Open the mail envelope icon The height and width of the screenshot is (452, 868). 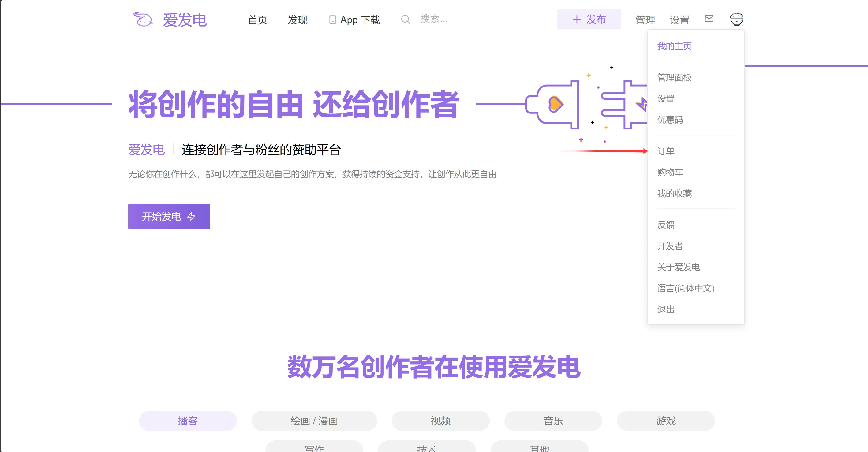[x=709, y=19]
